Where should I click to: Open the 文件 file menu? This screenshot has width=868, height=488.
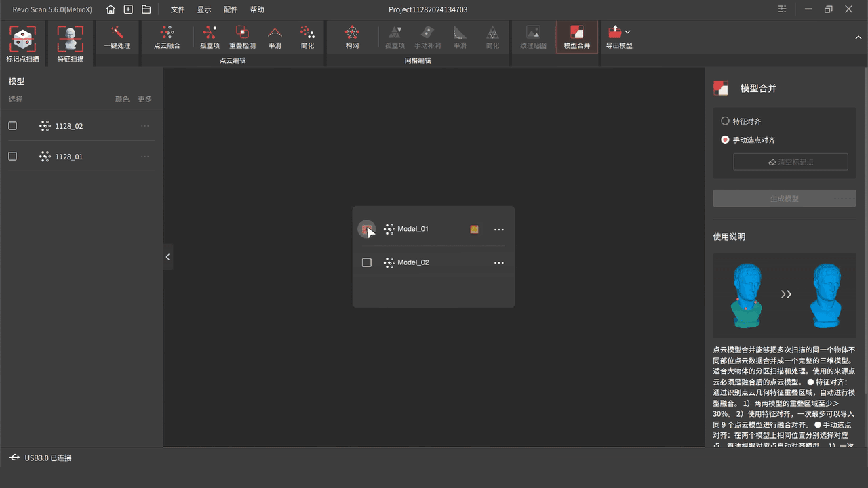tap(178, 9)
